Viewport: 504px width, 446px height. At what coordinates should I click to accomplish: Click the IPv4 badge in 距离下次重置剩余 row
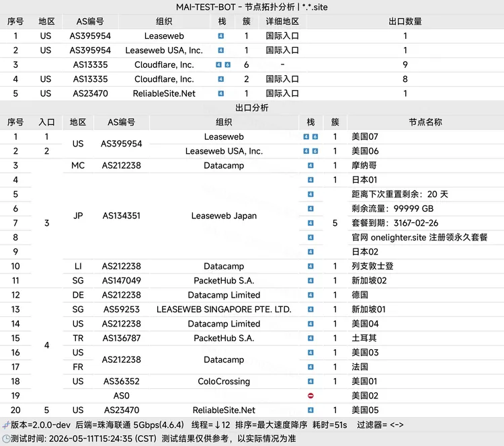click(310, 194)
